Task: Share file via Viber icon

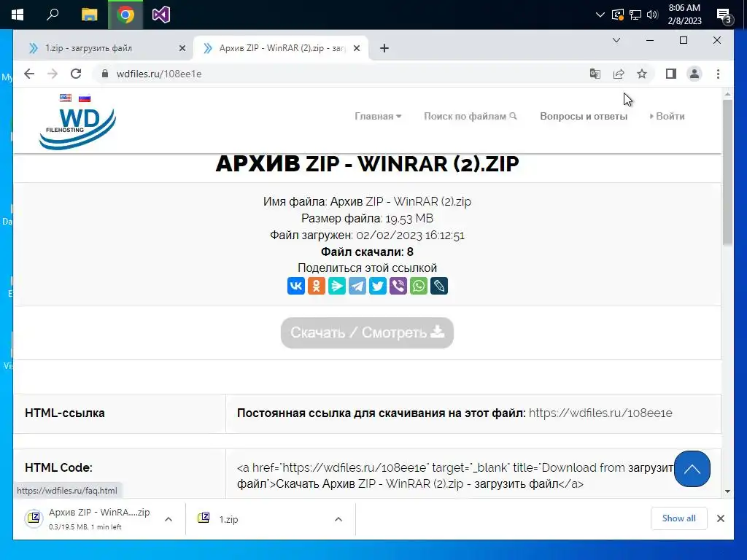Action: [x=398, y=286]
